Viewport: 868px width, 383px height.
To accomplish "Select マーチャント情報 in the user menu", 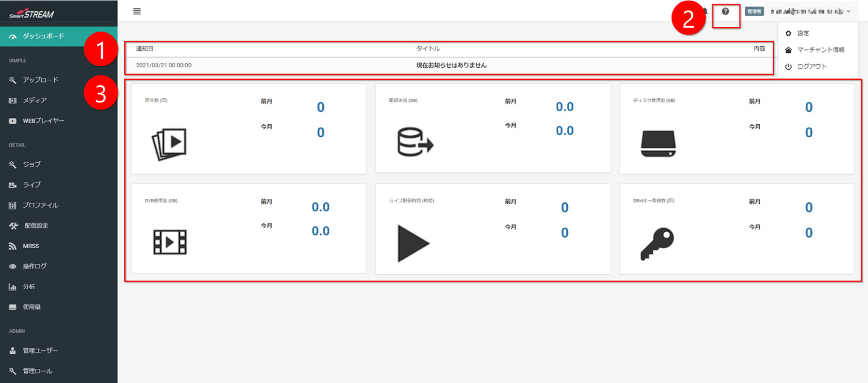I will click(x=820, y=50).
